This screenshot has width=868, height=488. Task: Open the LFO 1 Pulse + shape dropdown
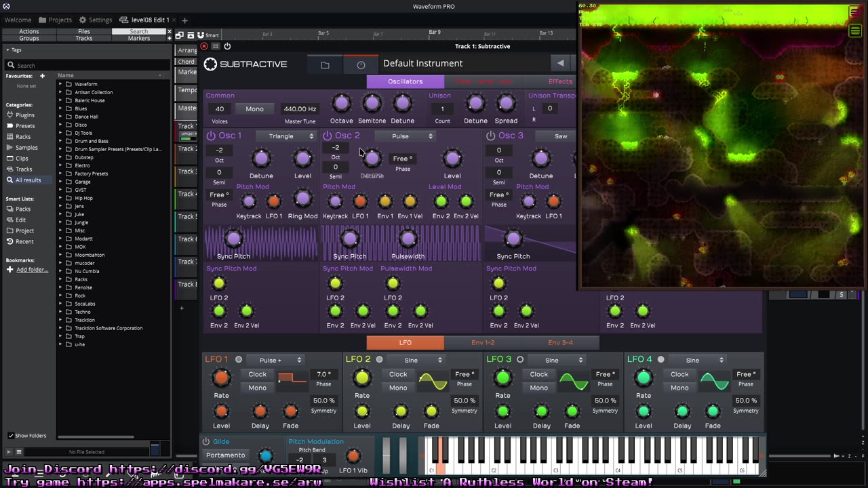click(275, 360)
